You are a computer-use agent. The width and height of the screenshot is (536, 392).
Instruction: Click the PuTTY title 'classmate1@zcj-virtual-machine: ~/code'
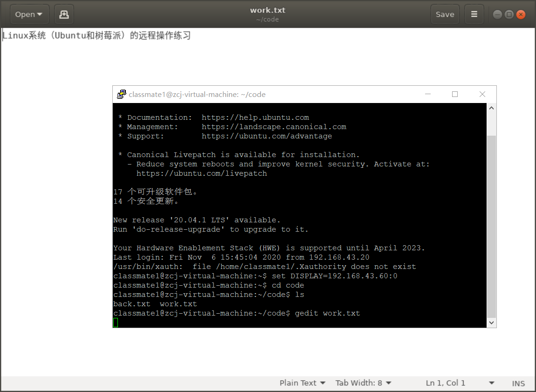coord(197,94)
